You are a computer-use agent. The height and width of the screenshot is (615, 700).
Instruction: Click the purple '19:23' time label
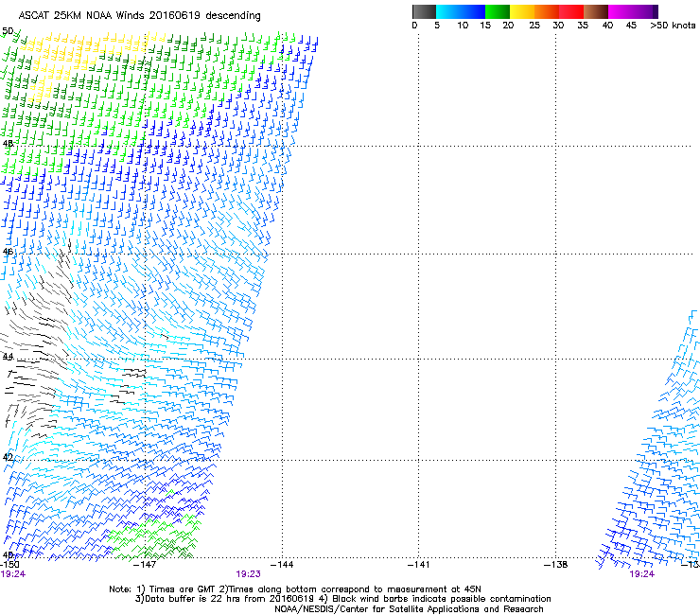[x=248, y=574]
